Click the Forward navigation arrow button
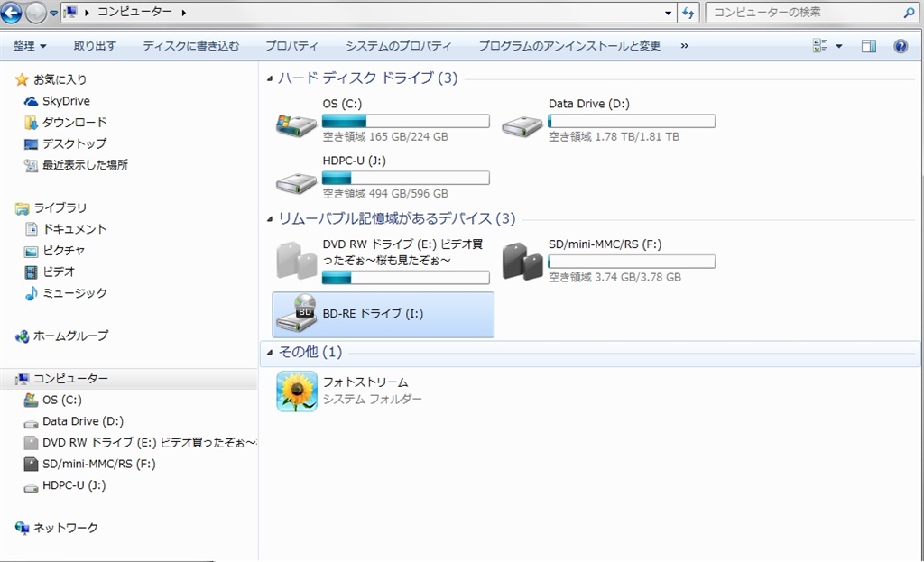Viewport: 924px width, 562px height. tap(35, 13)
